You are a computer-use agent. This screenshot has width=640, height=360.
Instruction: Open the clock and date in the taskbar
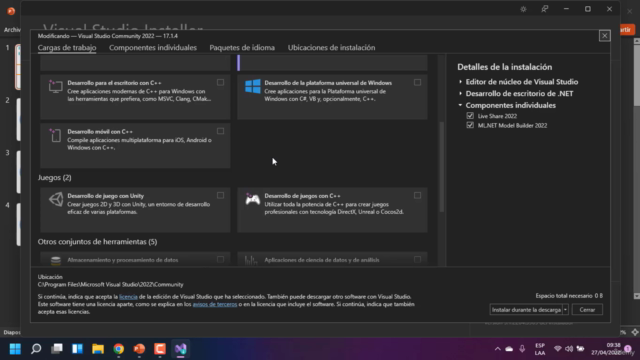[606, 349]
